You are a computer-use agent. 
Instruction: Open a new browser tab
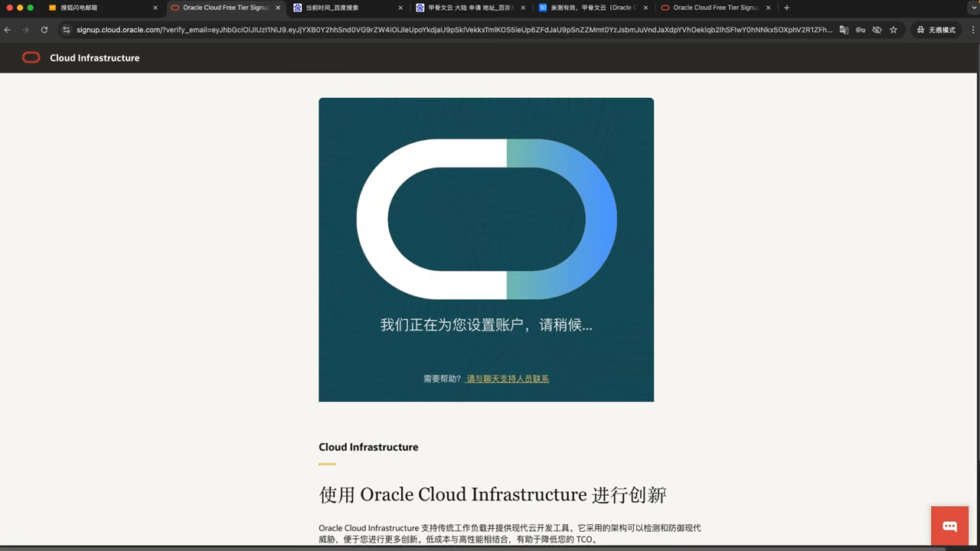coord(786,8)
